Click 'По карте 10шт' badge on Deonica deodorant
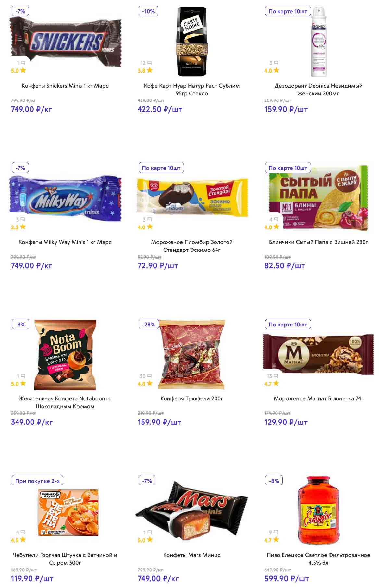This screenshot has height=588, width=382. 288,11
